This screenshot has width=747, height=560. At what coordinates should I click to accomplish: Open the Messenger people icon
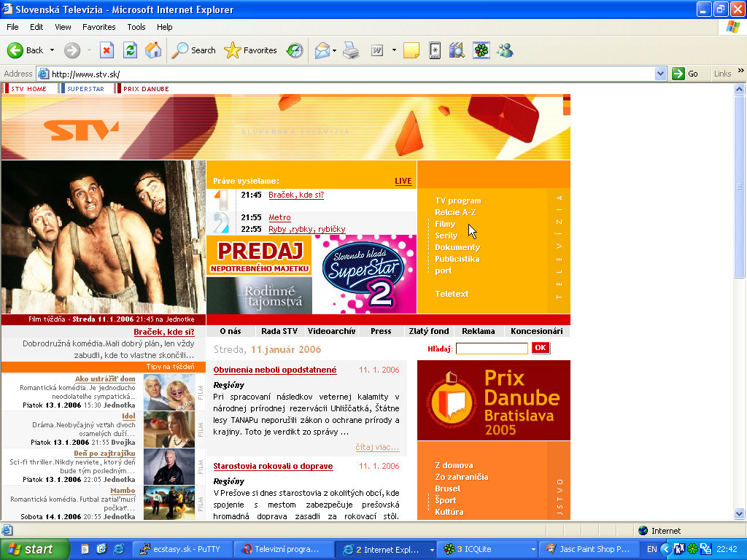tap(505, 50)
